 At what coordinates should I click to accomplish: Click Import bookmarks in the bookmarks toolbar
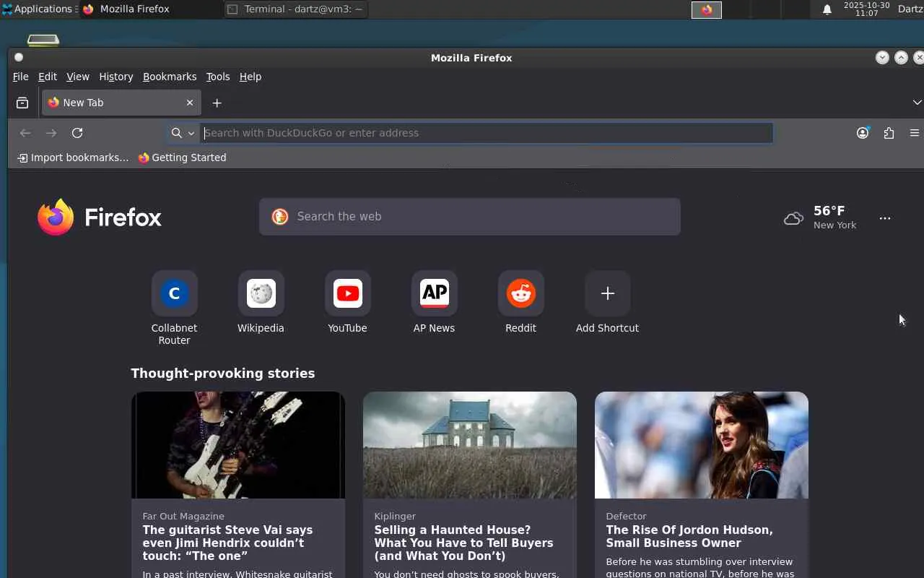(73, 158)
